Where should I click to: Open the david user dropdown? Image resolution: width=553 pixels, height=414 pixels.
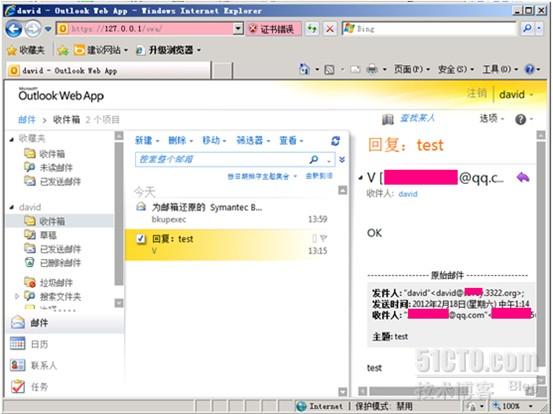pos(516,95)
